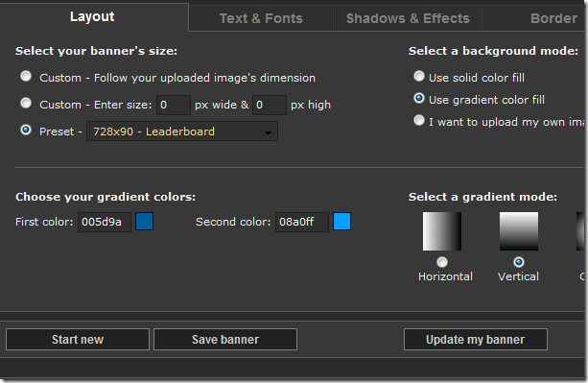Click the Horizontal gradient label

[445, 276]
